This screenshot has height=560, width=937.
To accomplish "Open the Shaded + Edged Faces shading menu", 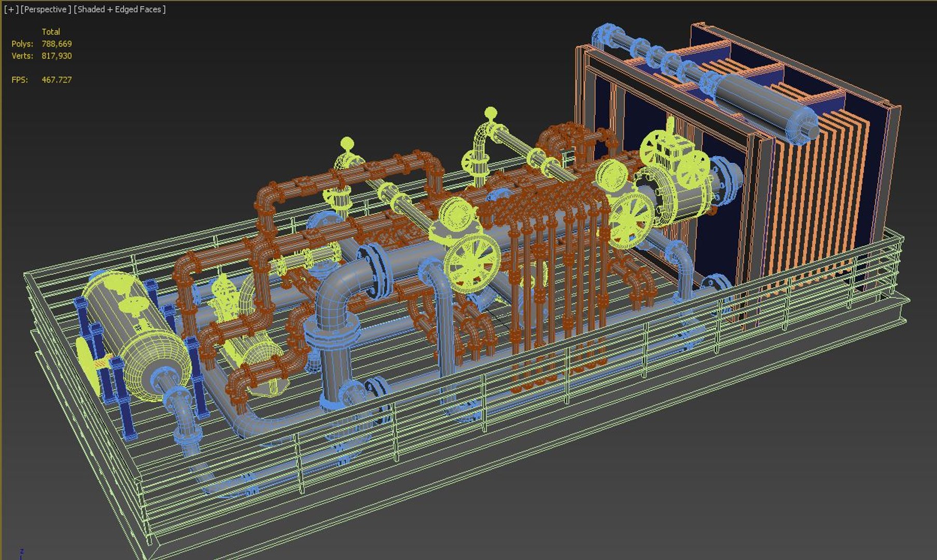I will click(x=120, y=9).
